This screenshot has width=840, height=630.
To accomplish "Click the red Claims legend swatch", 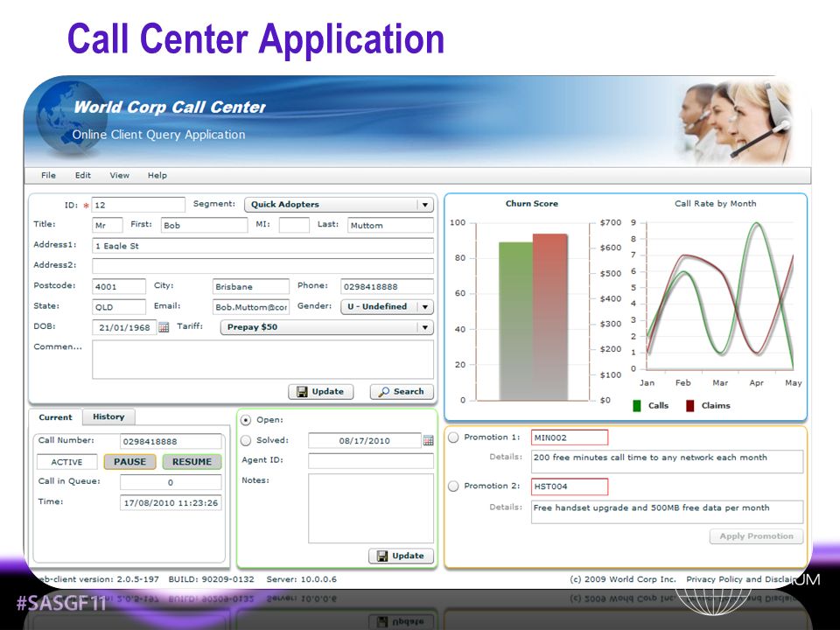I will coord(690,406).
